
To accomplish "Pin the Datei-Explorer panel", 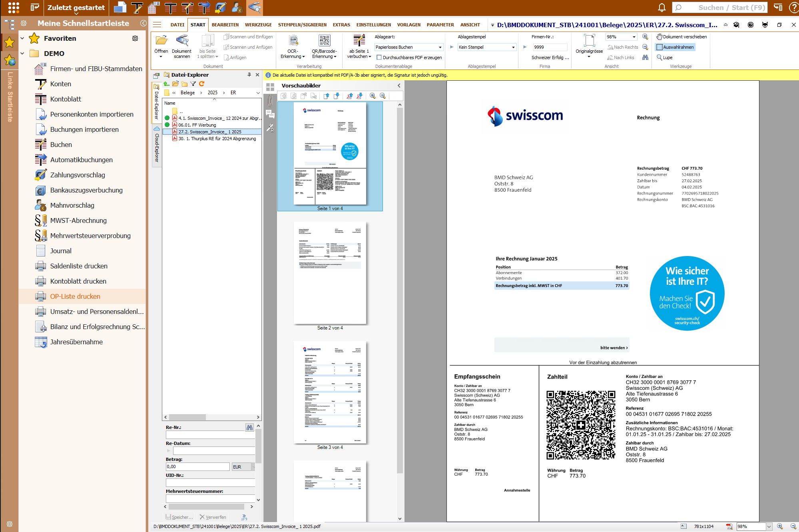I will click(x=249, y=75).
